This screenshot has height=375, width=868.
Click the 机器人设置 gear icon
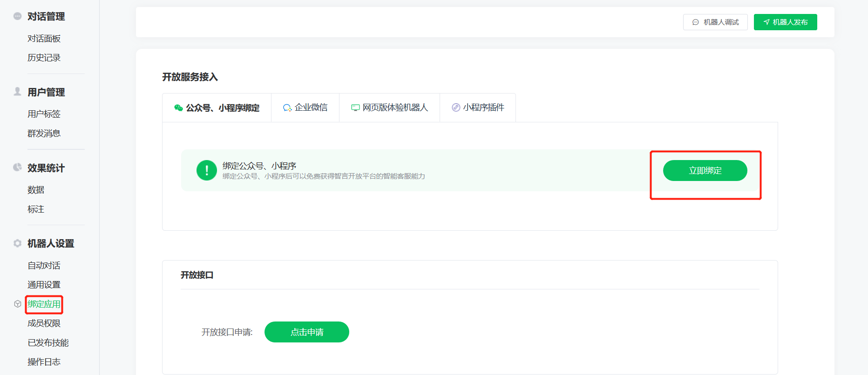click(x=17, y=243)
